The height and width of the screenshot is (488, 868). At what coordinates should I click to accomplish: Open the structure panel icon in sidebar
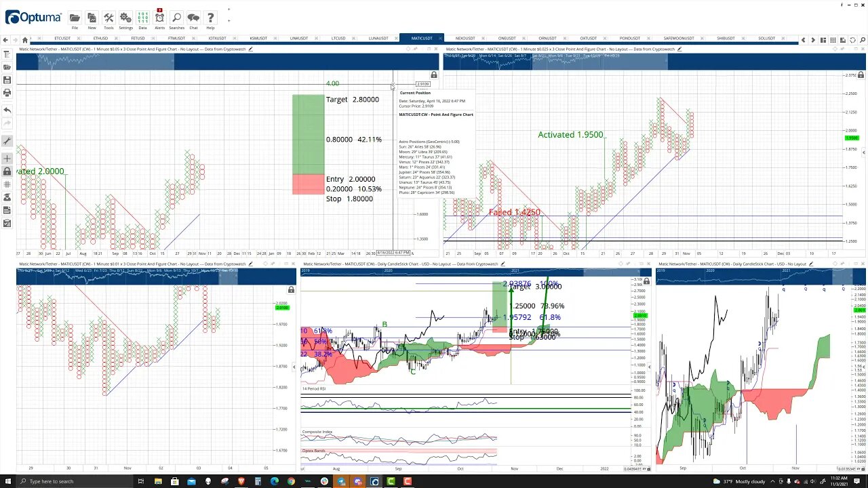tap(7, 54)
